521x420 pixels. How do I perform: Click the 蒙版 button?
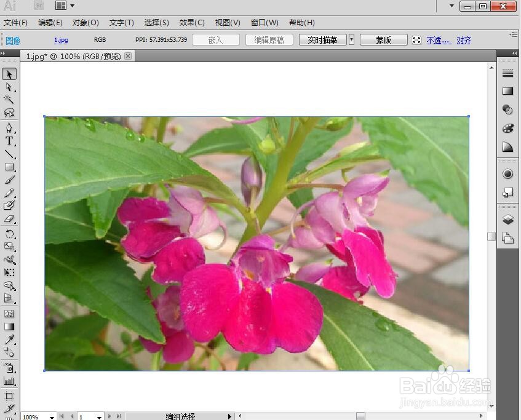pyautogui.click(x=383, y=40)
